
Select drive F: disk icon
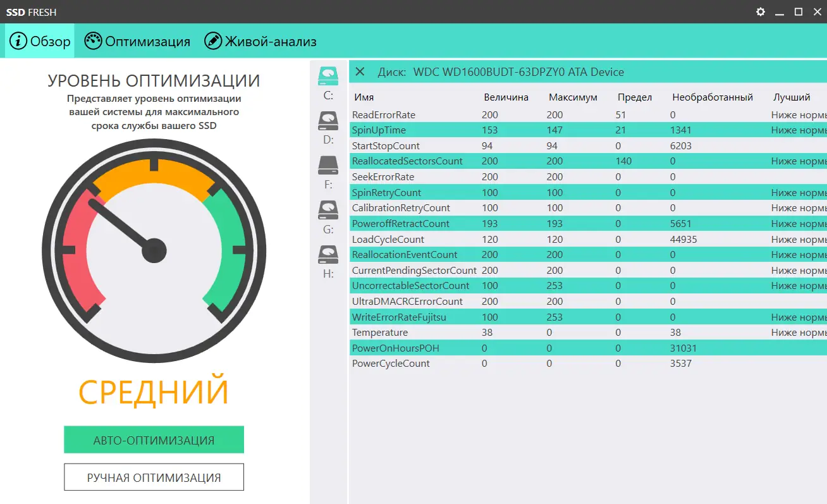click(x=328, y=166)
